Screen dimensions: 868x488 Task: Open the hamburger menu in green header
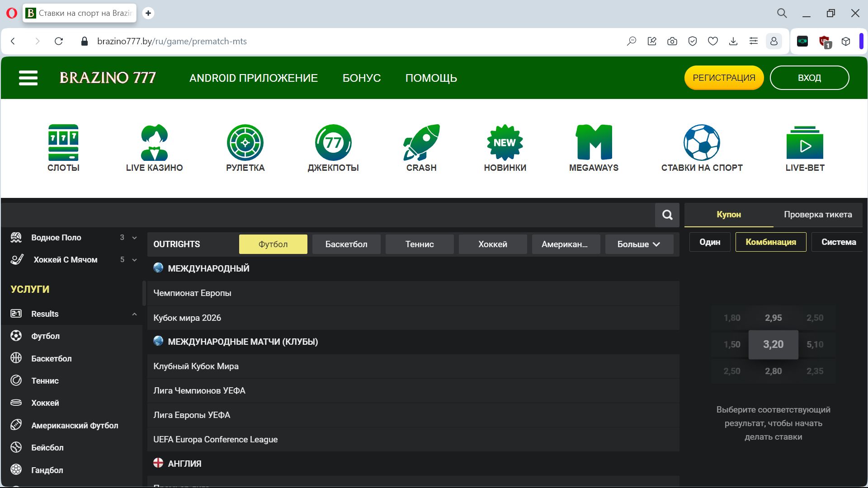(28, 78)
